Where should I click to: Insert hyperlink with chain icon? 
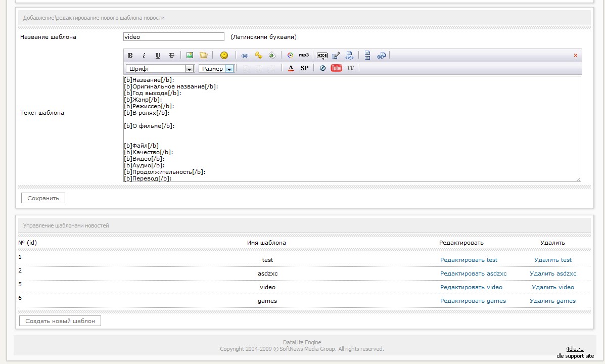point(245,56)
